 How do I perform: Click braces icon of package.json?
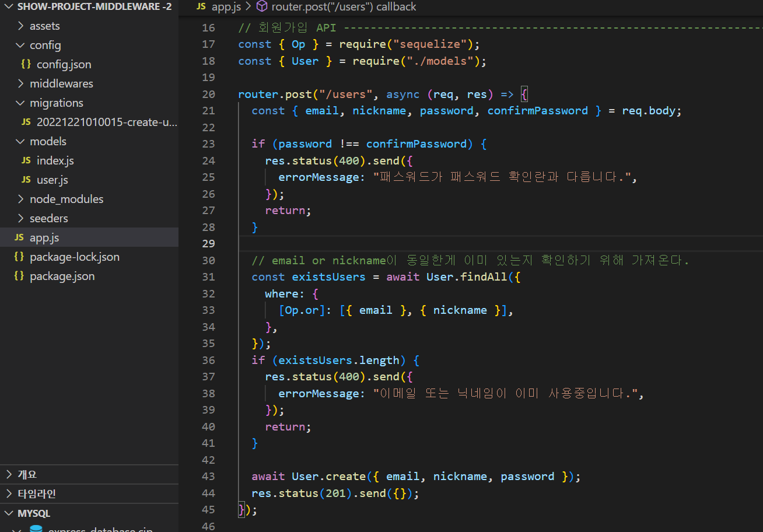point(19,276)
